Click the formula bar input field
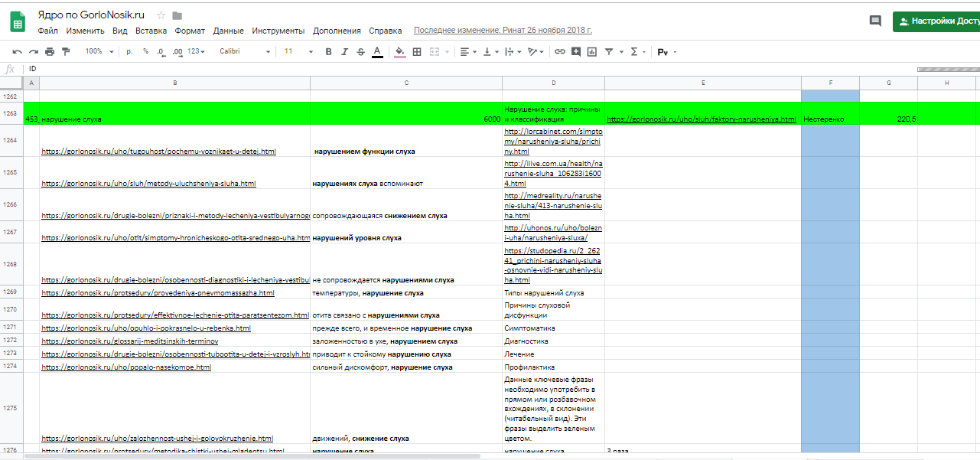Viewport: 980px width, 460px height. (459, 69)
